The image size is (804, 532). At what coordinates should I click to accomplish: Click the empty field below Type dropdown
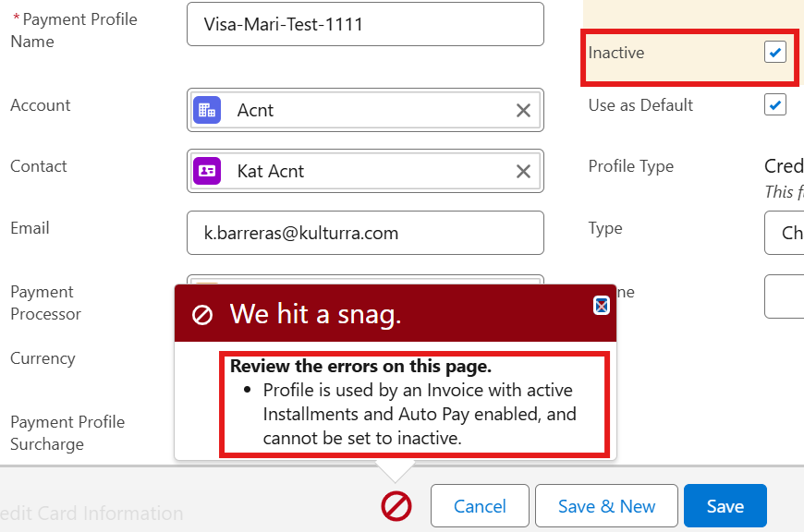coord(786,296)
